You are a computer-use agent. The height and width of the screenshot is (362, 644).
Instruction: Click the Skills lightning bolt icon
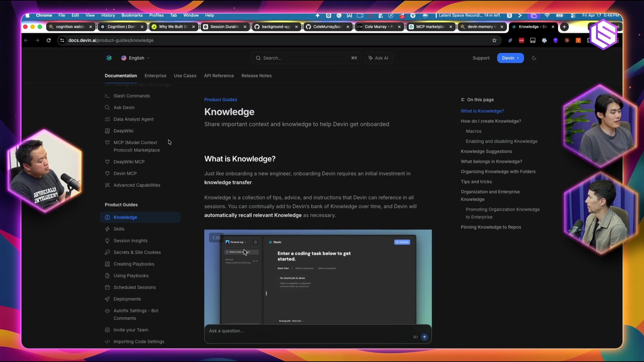(107, 229)
